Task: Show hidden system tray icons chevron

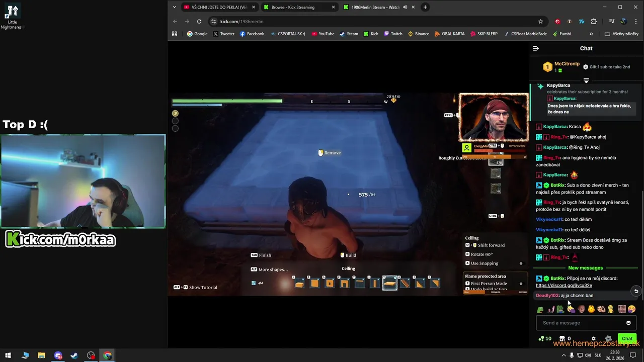Action: (x=563, y=355)
